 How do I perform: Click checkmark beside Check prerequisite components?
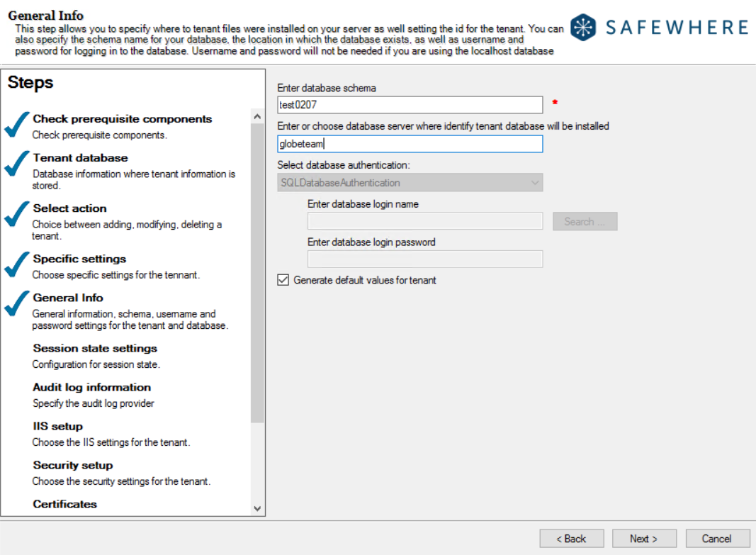click(17, 125)
